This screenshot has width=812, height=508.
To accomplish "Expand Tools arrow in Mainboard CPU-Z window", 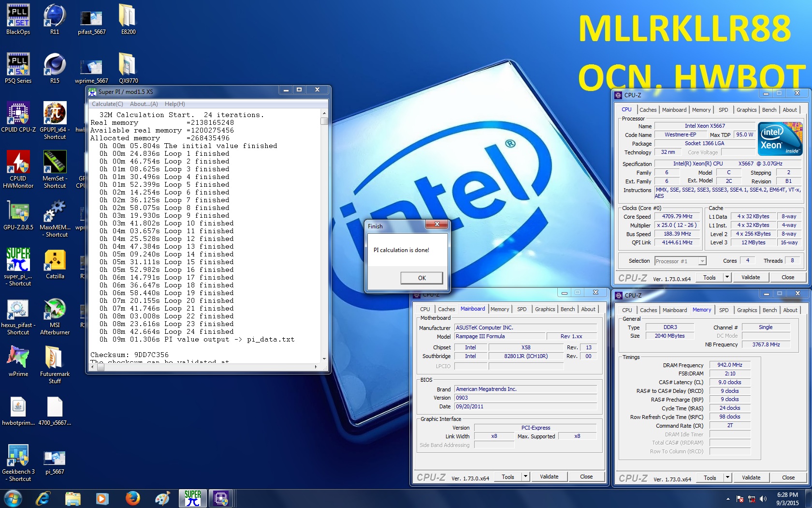I will pos(525,477).
